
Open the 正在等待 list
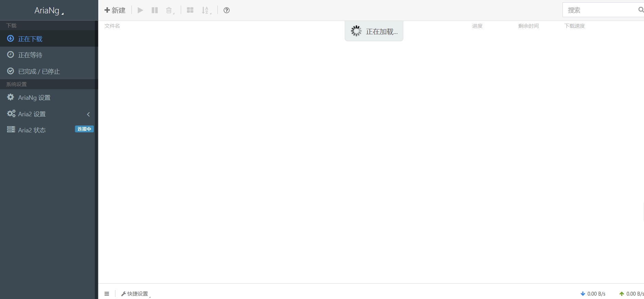point(30,55)
